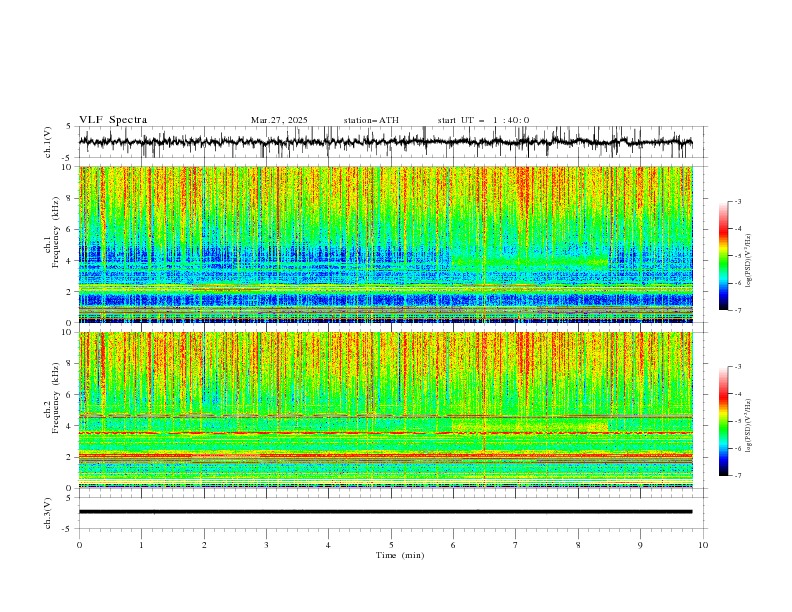Click the 'ch.3(V)' waveform axis label
The width and height of the screenshot is (792, 612).
[x=48, y=513]
